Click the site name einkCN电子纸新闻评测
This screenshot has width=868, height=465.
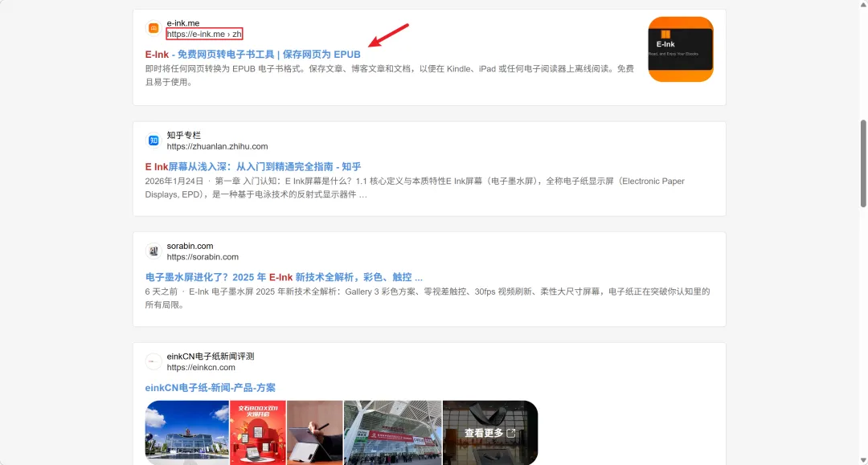tap(211, 356)
